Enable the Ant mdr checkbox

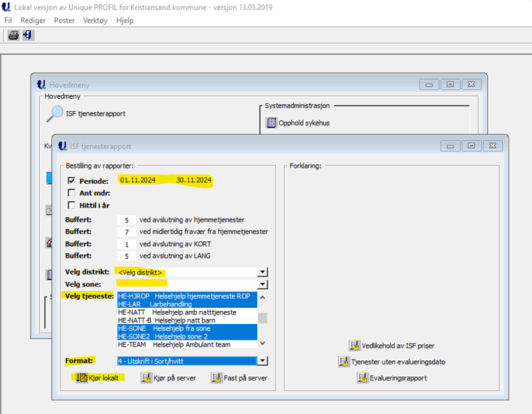pos(71,192)
